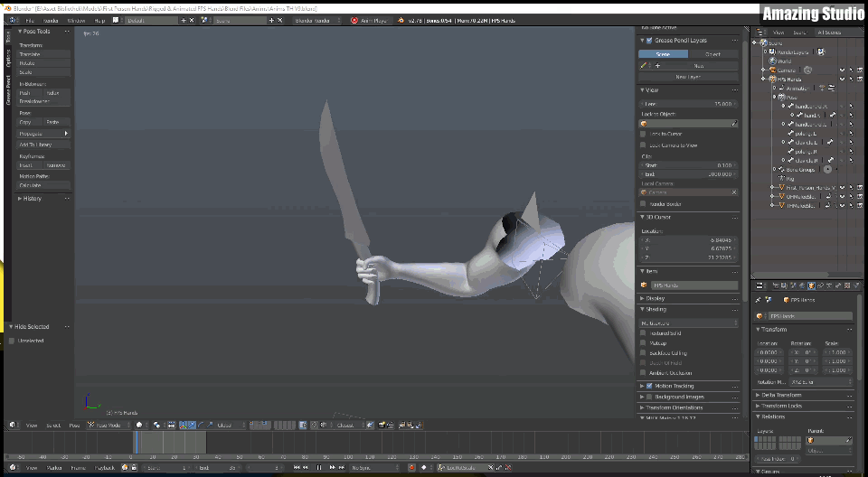The width and height of the screenshot is (868, 477).
Task: Open the Marker menu in timeline
Action: tap(54, 468)
